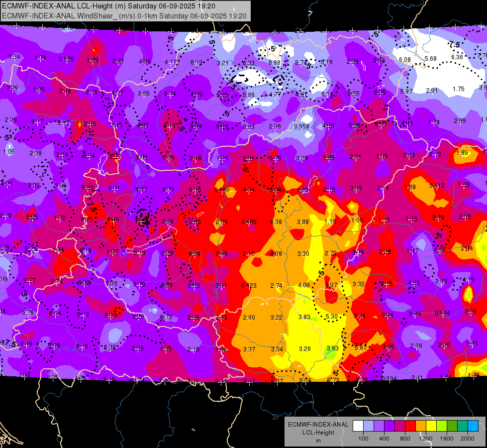Image resolution: width=487 pixels, height=448 pixels.
Task: Pick the red legend swatch
Action: [x=410, y=426]
